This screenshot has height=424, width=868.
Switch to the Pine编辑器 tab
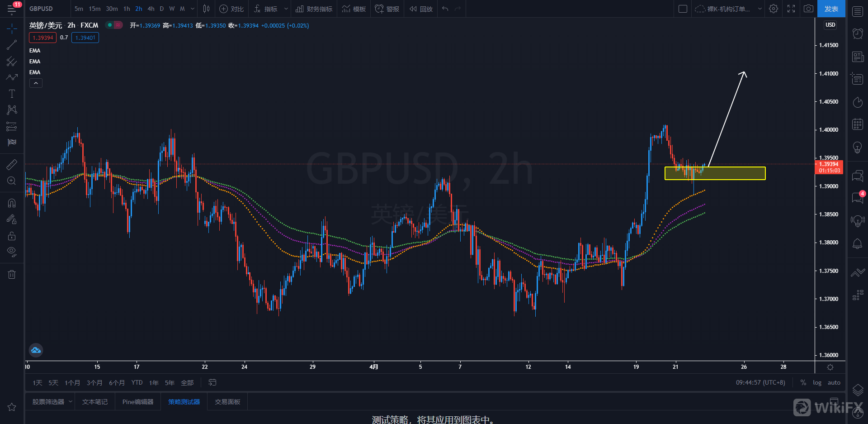[138, 402]
